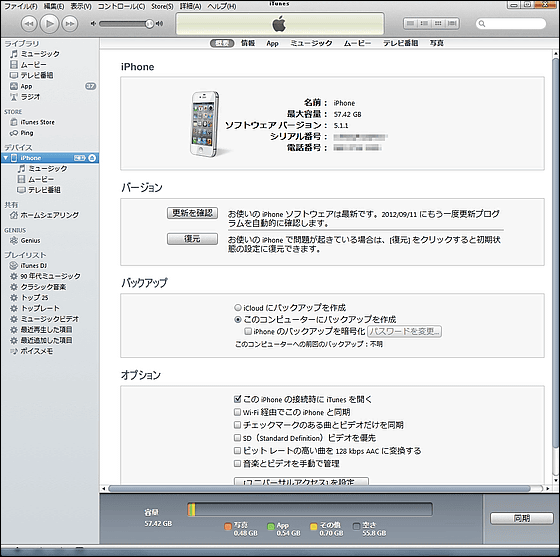Open Ping icon in sidebar
560x557 pixels.
[x=14, y=133]
